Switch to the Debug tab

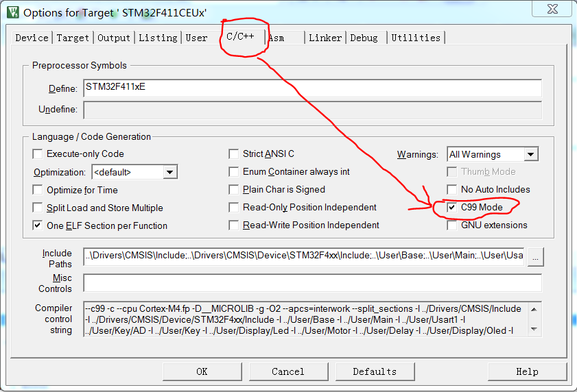click(x=364, y=38)
